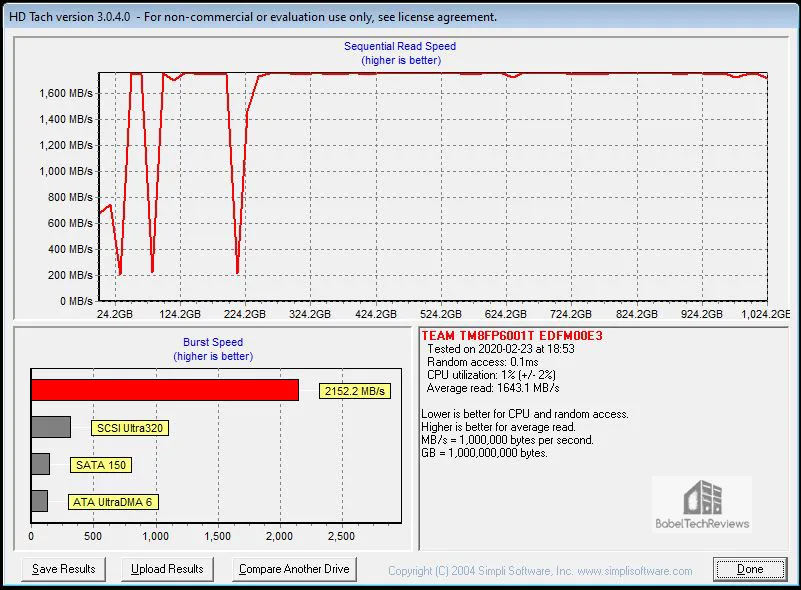Click the 1,500 tick label under burst chart
The height and width of the screenshot is (590, 801).
click(x=218, y=536)
